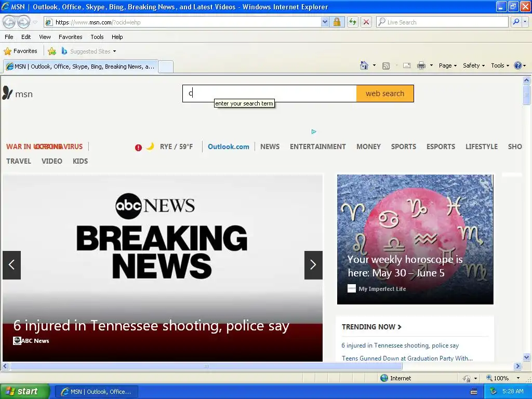Image resolution: width=532 pixels, height=399 pixels.
Task: Click the msn butterfly logo
Action: tap(18, 94)
